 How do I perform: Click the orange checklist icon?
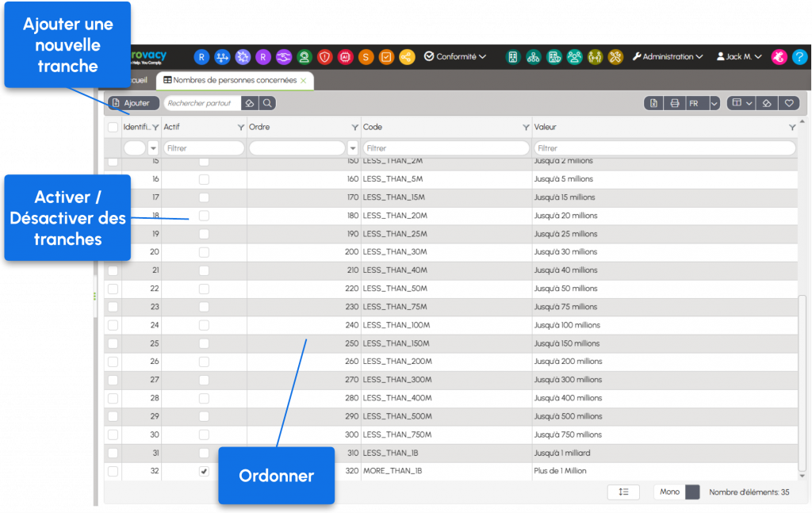386,57
